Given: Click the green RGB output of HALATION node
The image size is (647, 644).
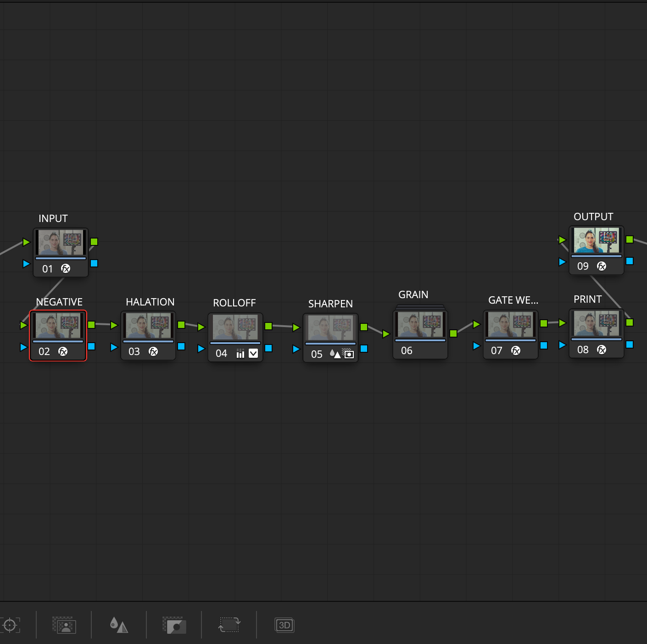Looking at the screenshot, I should [181, 325].
